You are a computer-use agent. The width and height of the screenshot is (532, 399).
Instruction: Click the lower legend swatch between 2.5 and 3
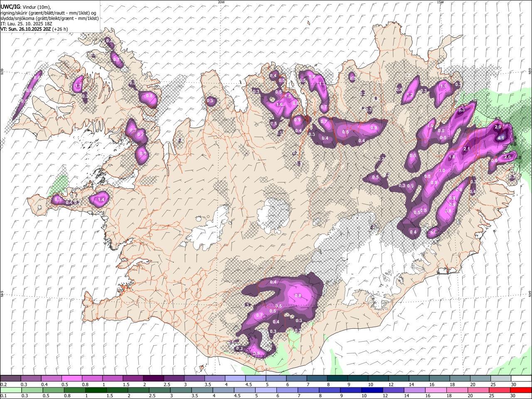pyautogui.click(x=159, y=390)
